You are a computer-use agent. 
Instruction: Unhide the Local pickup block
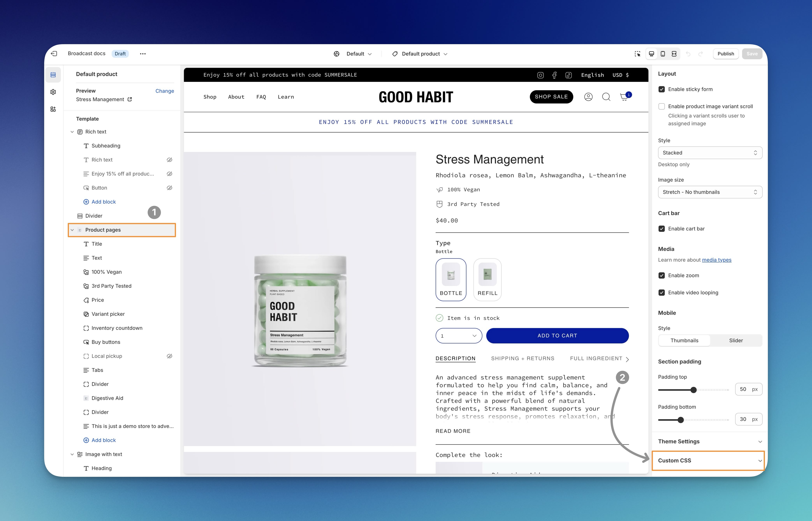coord(169,356)
